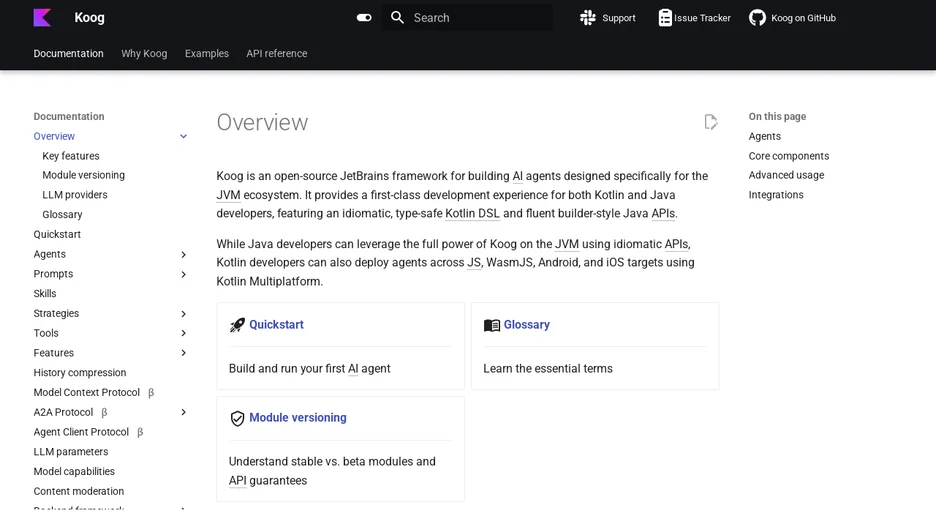This screenshot has width=936, height=527.
Task: Open the Examples tab
Action: point(207,53)
